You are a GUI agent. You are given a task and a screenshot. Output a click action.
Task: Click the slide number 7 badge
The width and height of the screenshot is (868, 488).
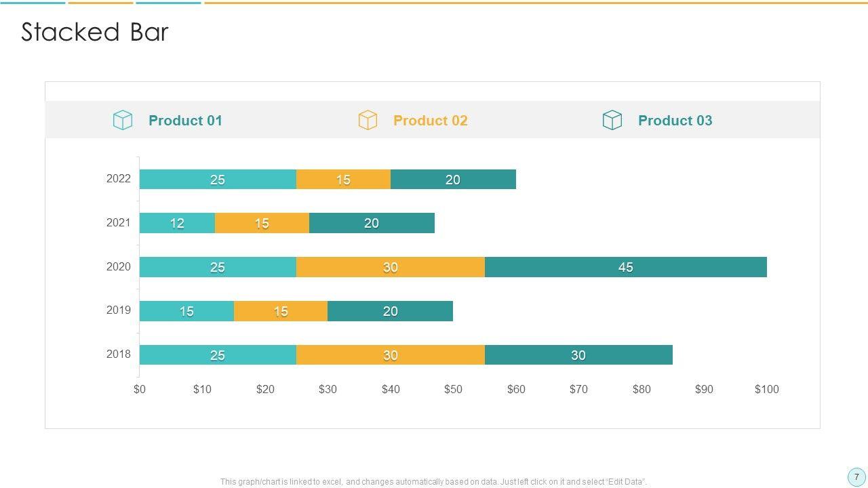point(856,476)
